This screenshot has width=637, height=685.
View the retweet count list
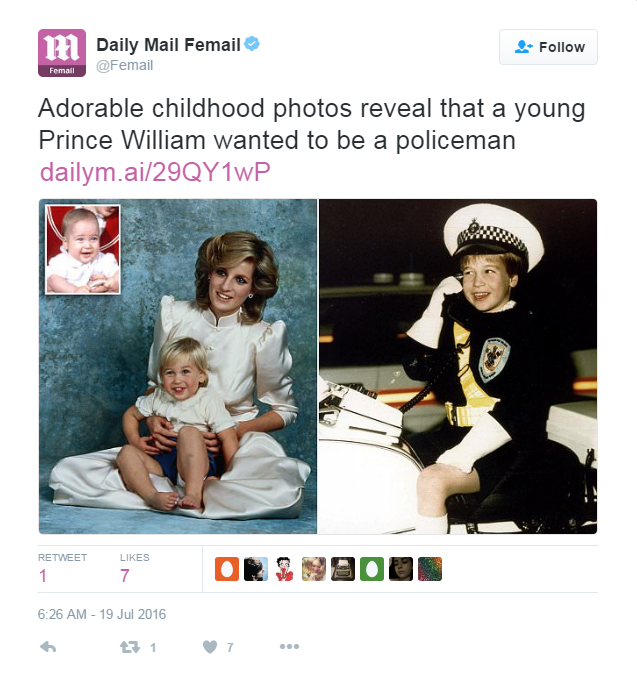tap(62, 567)
